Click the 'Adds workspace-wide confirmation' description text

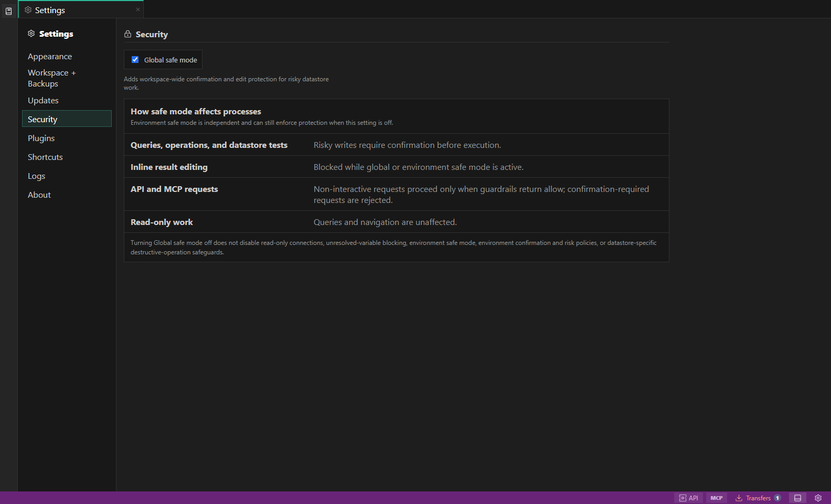coord(226,83)
